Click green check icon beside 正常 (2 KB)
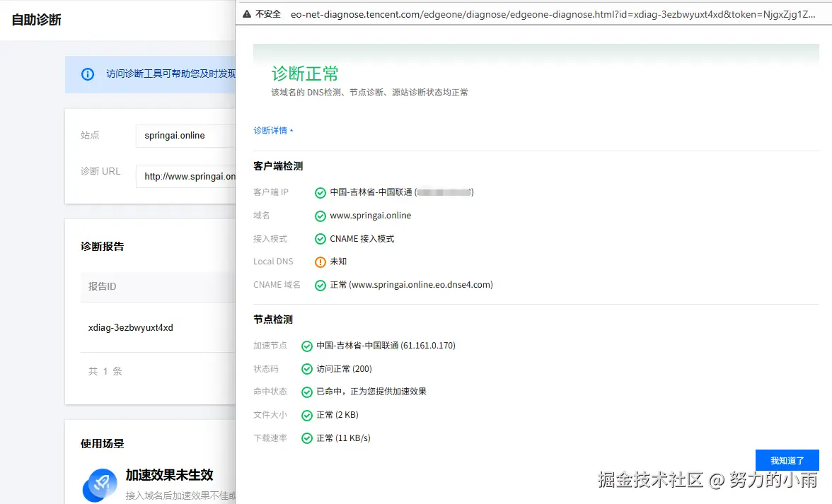 pyautogui.click(x=307, y=416)
